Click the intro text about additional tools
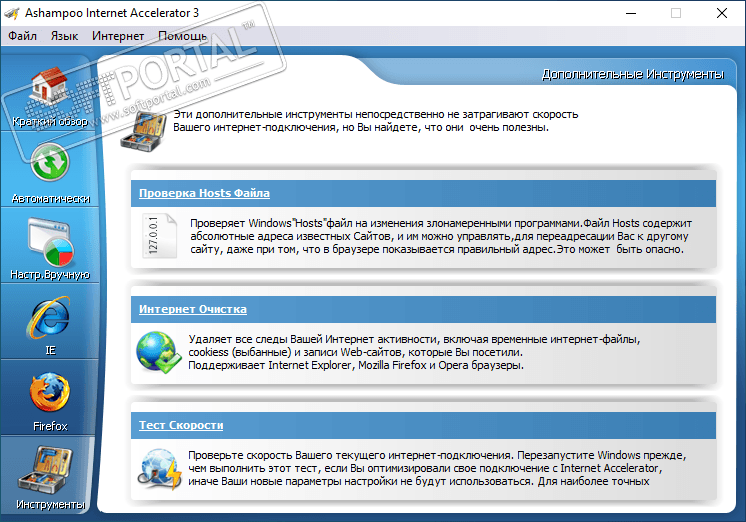 tap(375, 121)
